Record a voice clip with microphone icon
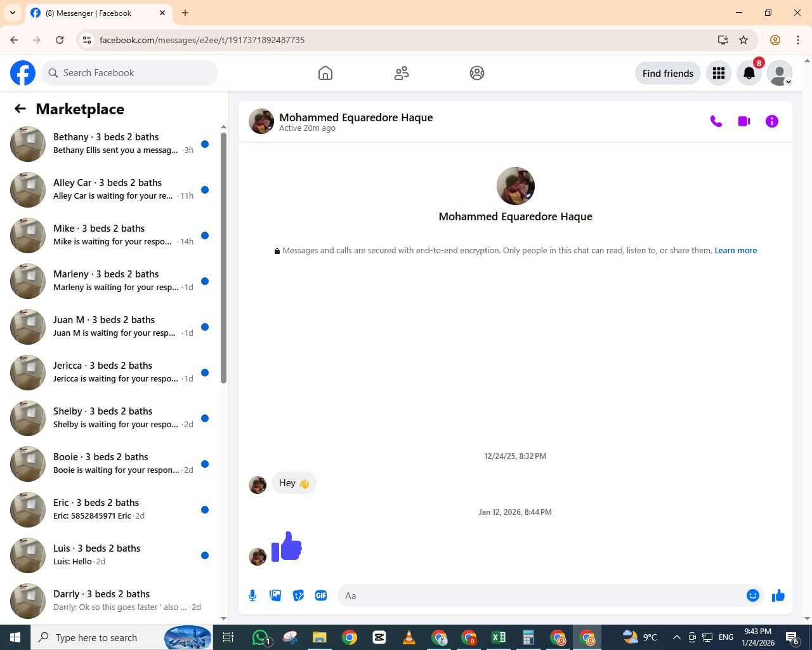Image resolution: width=812 pixels, height=650 pixels. 252,595
